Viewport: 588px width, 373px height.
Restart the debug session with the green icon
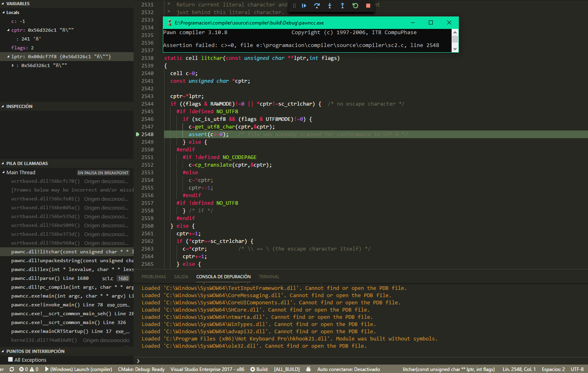[355, 6]
